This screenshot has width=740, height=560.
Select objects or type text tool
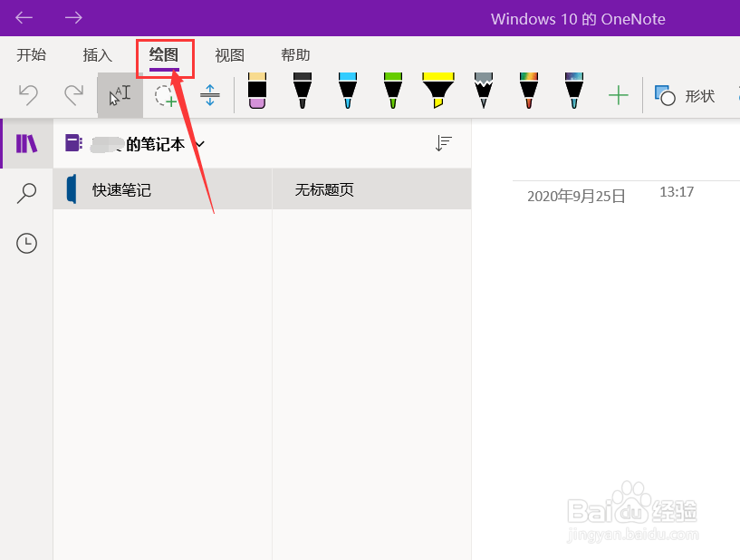coord(120,95)
